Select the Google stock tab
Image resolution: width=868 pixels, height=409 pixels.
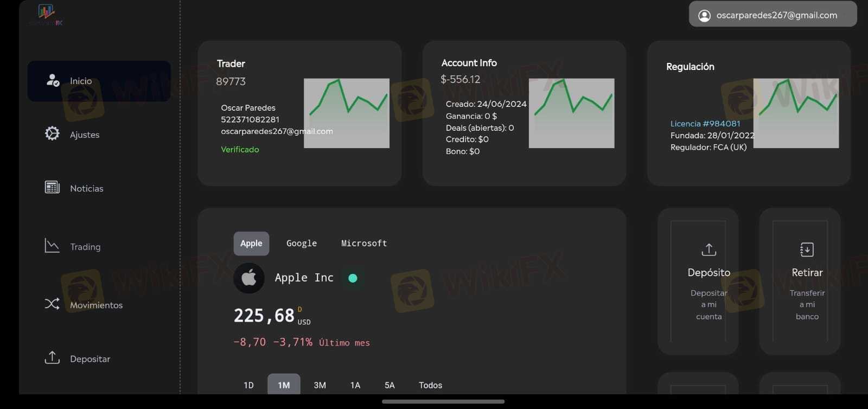(302, 244)
